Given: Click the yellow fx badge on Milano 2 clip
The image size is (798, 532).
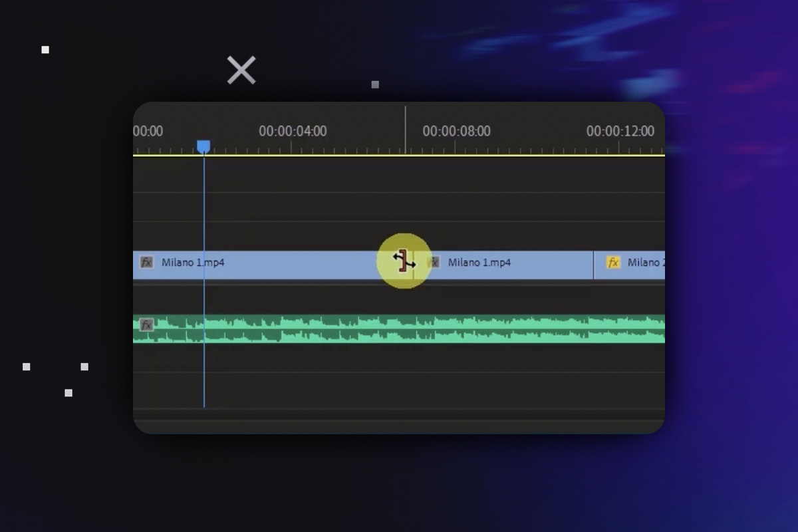Looking at the screenshot, I should point(613,263).
